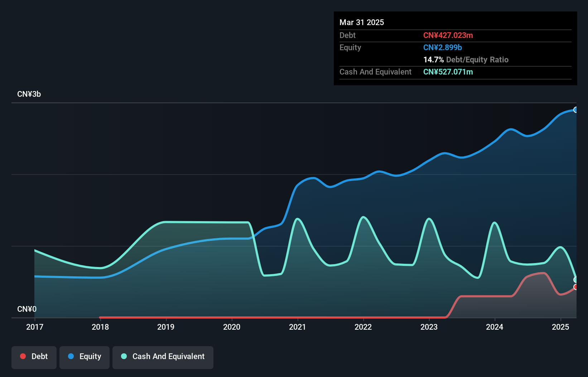Toggle the Equity series legend button
This screenshot has height=377, width=588.
85,357
